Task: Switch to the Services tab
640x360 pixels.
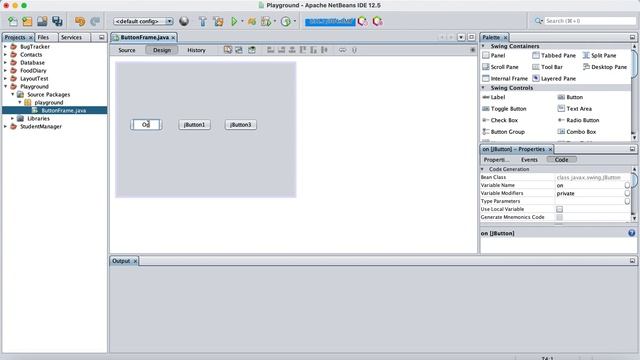Action: click(71, 37)
